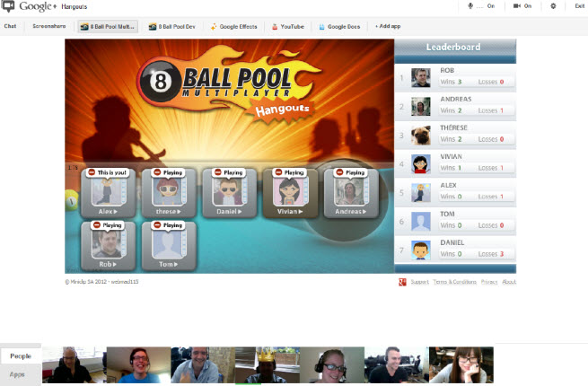The width and height of the screenshot is (588, 386).
Task: Click the red minus icon on Daniel's Playing badge
Action: 218,172
